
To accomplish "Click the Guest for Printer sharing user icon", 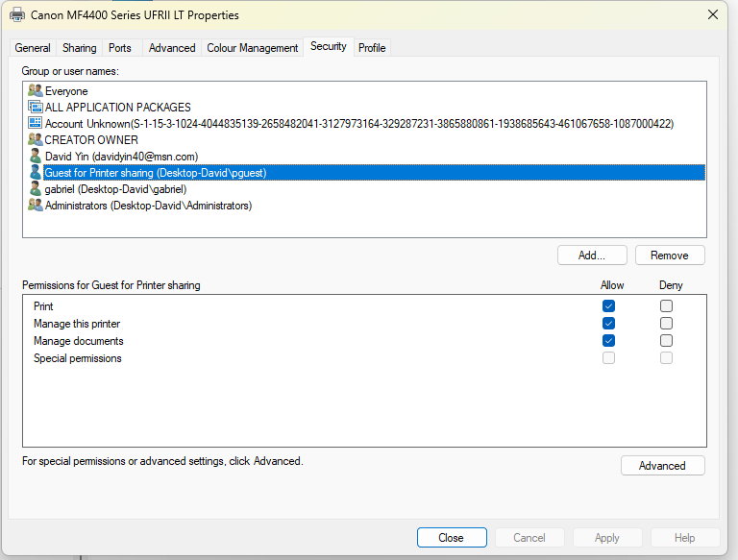I will point(36,172).
